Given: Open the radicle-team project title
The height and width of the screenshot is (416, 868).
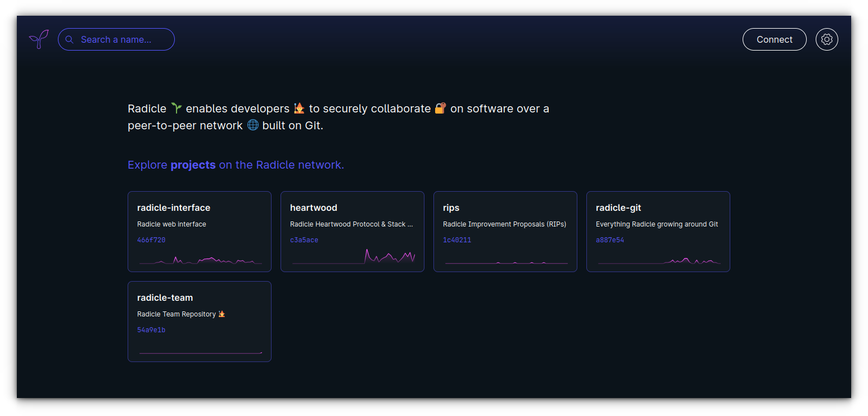Looking at the screenshot, I should (165, 297).
